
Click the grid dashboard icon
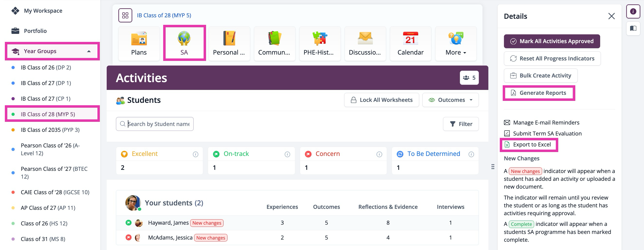point(125,15)
